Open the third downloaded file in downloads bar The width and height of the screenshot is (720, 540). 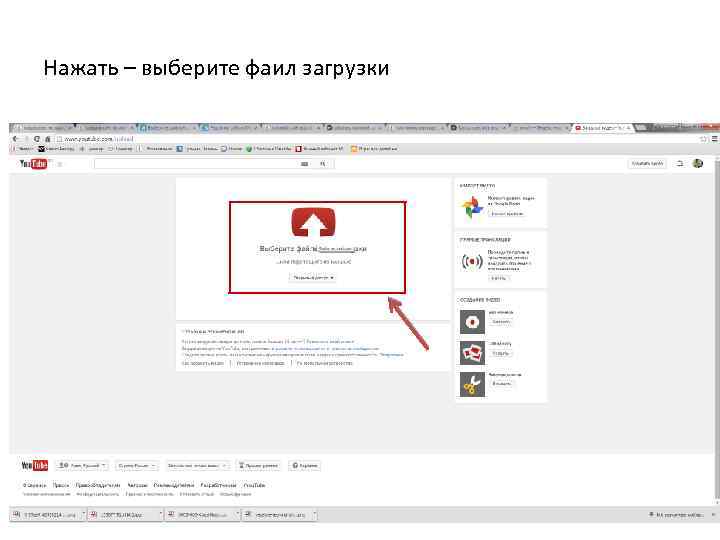(x=200, y=515)
